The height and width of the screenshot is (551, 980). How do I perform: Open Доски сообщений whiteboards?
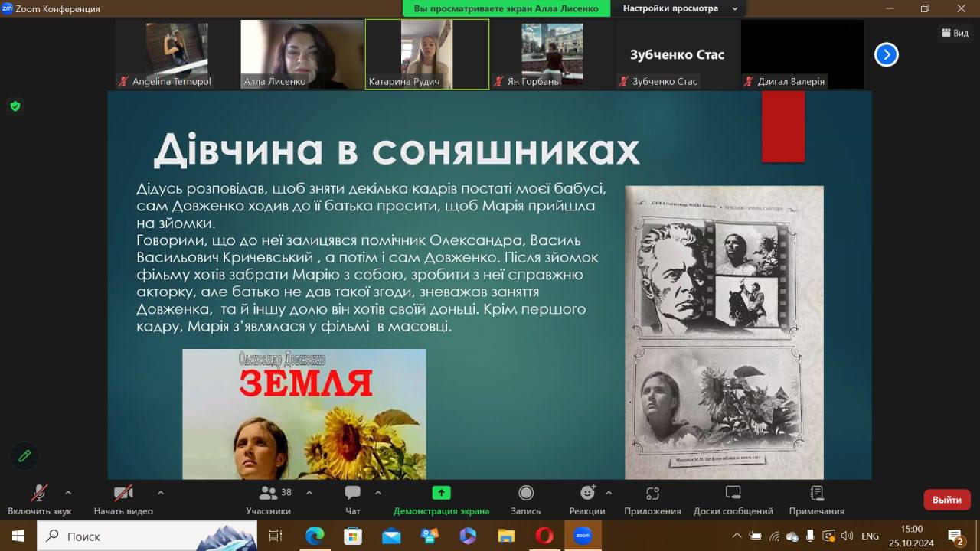click(x=733, y=494)
